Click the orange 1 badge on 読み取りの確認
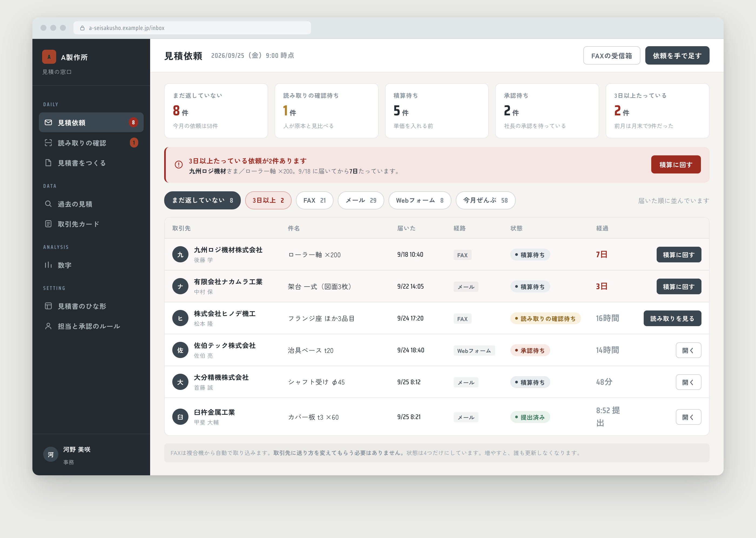The image size is (756, 538). click(134, 143)
